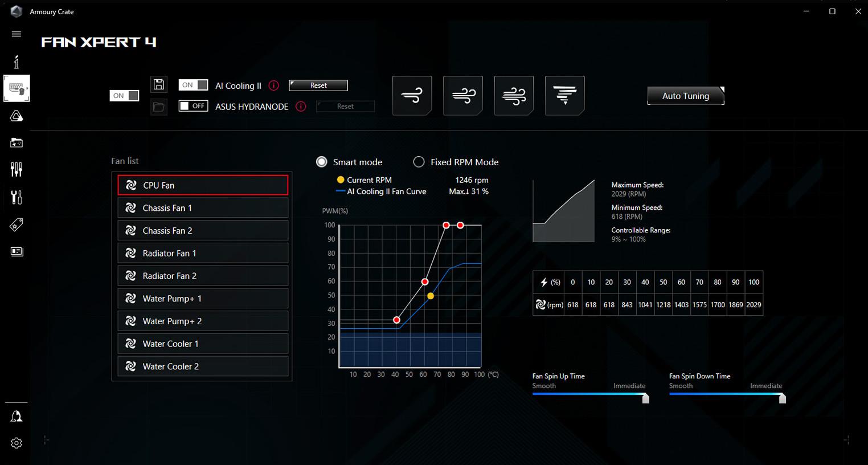Image resolution: width=868 pixels, height=465 pixels.
Task: Select the first fan preset with single breeze icon
Action: (412, 95)
